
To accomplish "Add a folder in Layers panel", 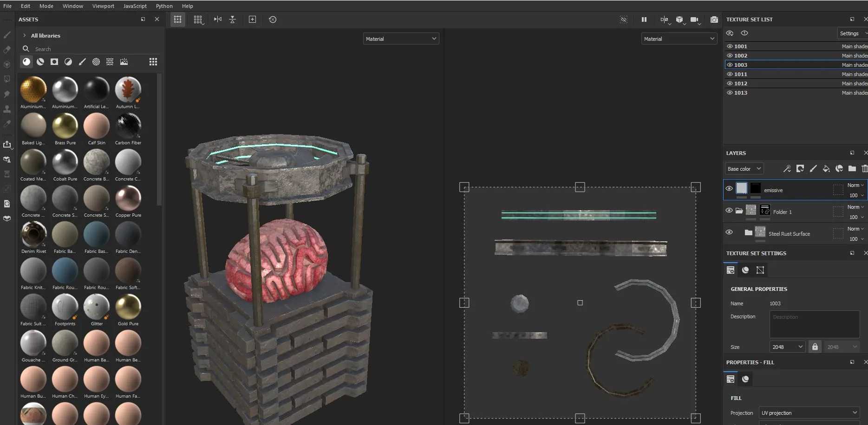I will point(852,169).
